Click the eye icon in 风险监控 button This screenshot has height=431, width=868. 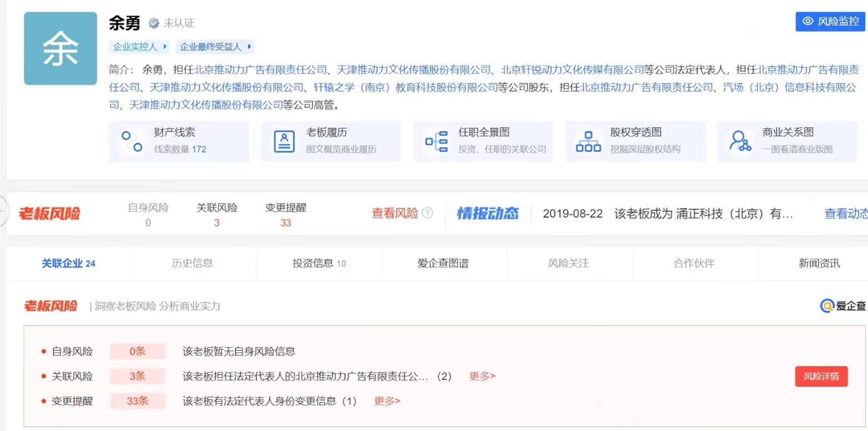click(808, 22)
